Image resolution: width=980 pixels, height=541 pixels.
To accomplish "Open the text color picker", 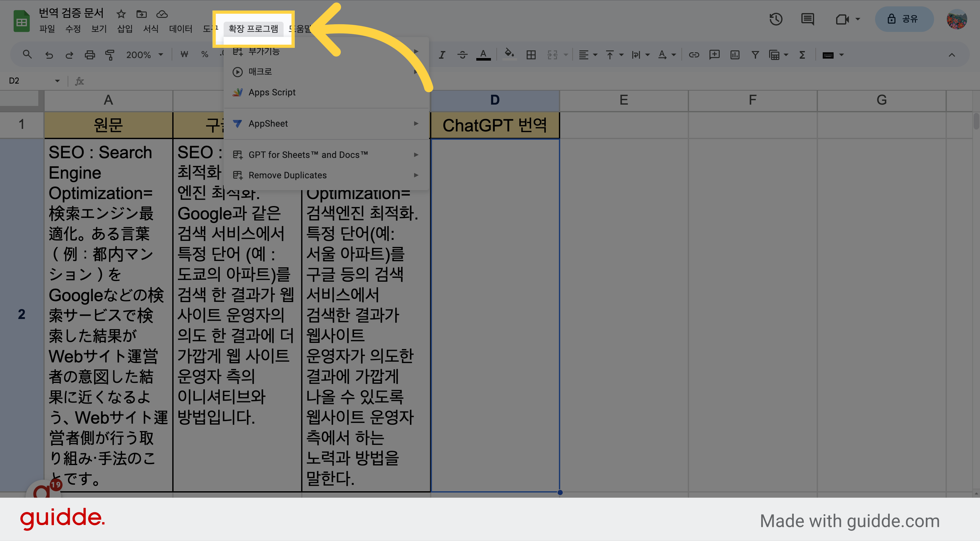I will point(483,55).
